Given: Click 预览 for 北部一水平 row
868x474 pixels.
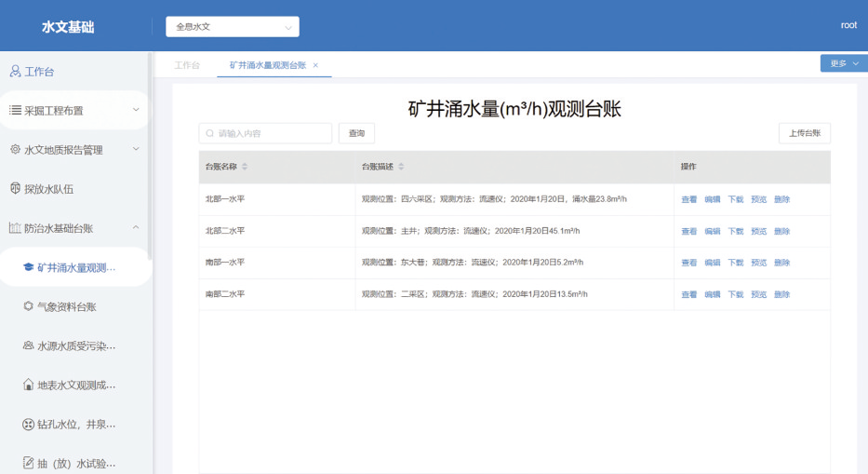Looking at the screenshot, I should [x=758, y=199].
